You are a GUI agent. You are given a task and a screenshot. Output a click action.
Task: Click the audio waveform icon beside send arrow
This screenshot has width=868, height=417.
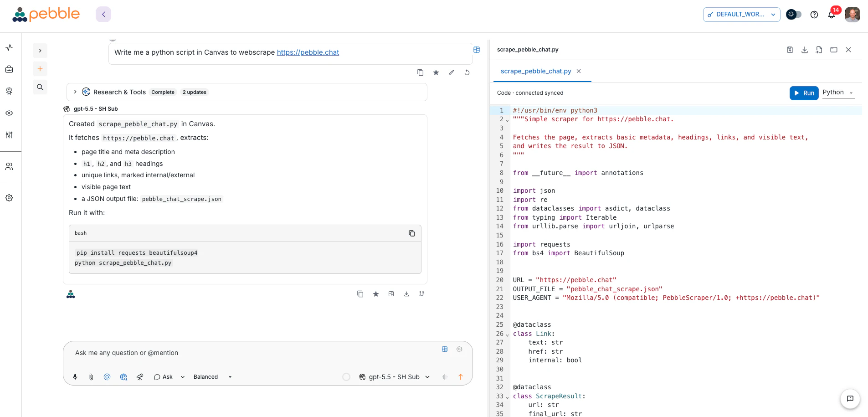(445, 377)
